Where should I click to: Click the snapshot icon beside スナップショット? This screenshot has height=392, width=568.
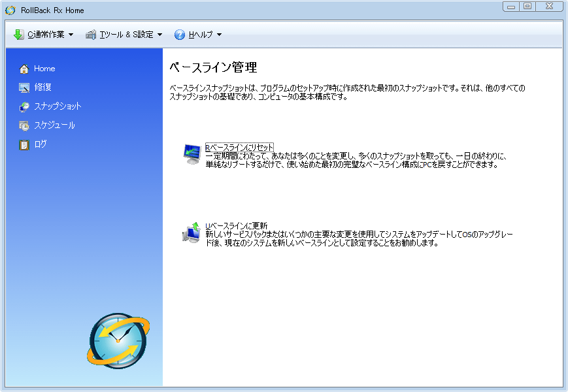click(x=24, y=106)
